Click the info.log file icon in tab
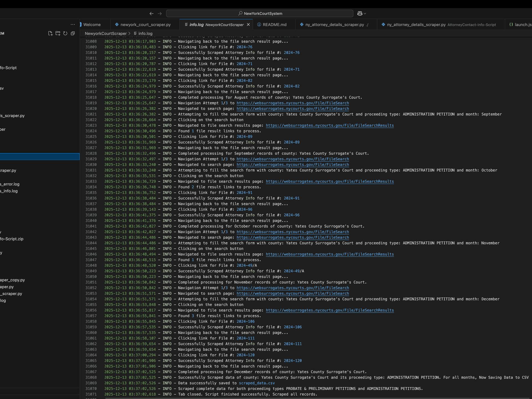Viewport: 532px width, 399px height. coord(186,24)
